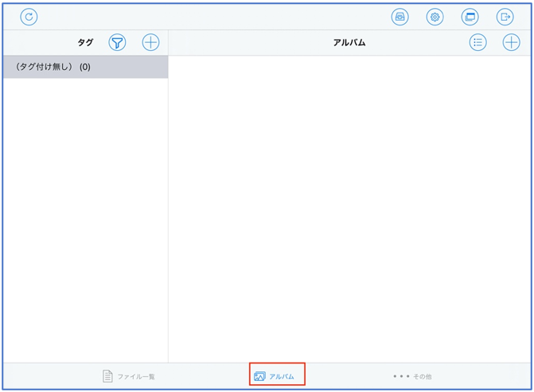Filter tags with the funnel icon

[x=117, y=43]
